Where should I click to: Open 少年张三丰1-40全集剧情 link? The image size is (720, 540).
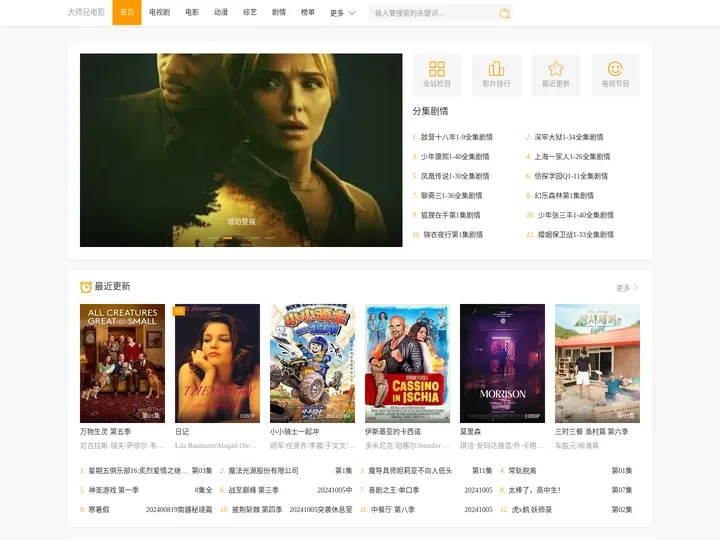coord(575,215)
